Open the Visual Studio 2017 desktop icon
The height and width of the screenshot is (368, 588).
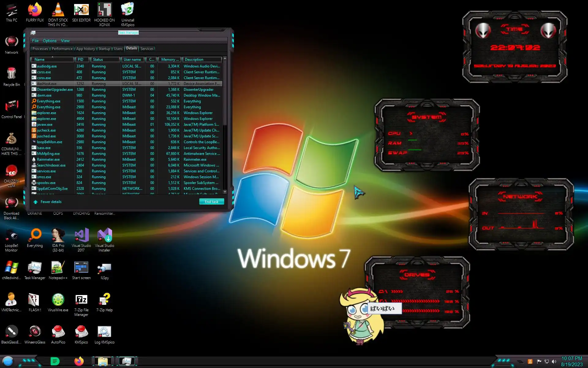point(81,236)
